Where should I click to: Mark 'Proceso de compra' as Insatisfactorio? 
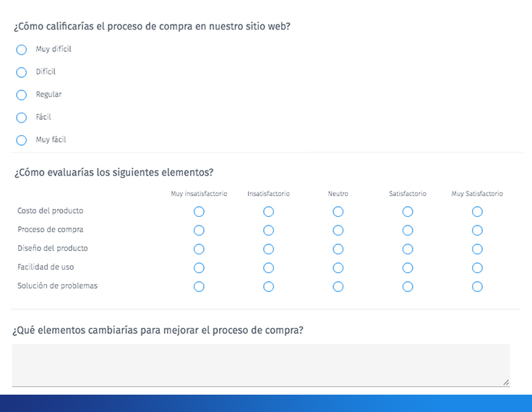point(268,231)
